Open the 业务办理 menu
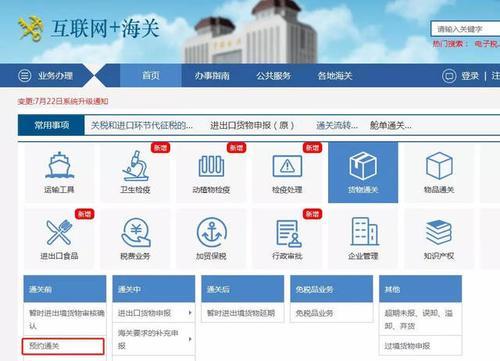The width and height of the screenshot is (500, 361). point(55,76)
